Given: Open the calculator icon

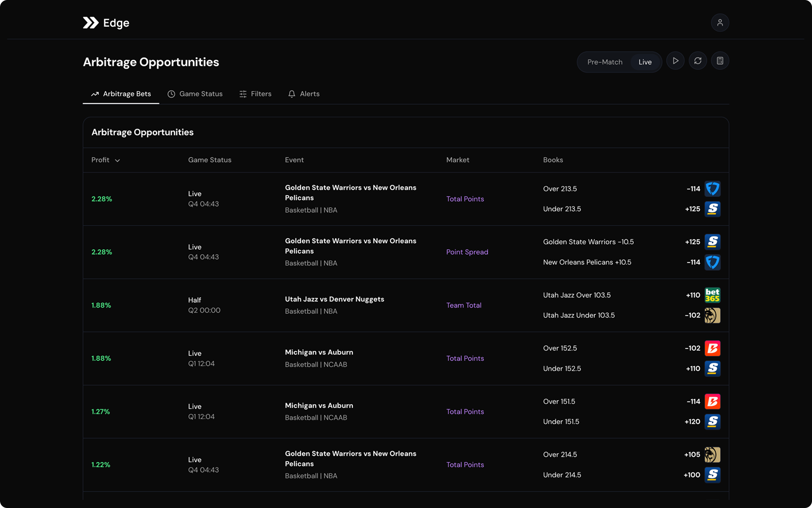Looking at the screenshot, I should [x=720, y=61].
